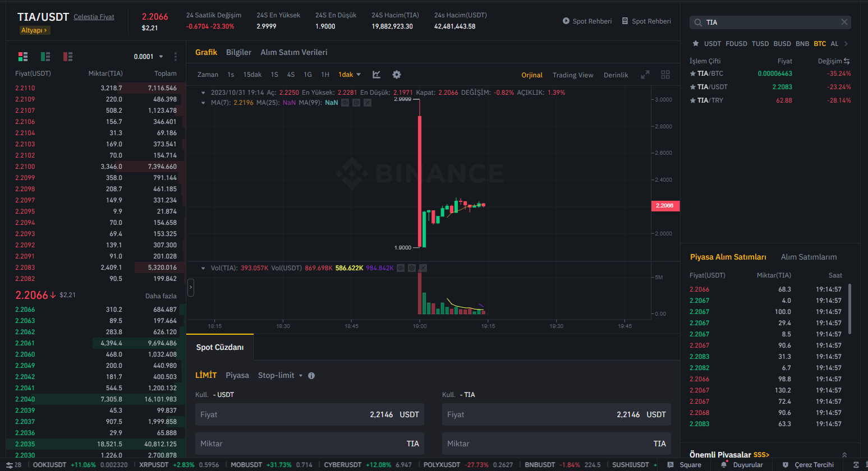
Task: Open chart technical indicators icon
Action: click(x=376, y=75)
